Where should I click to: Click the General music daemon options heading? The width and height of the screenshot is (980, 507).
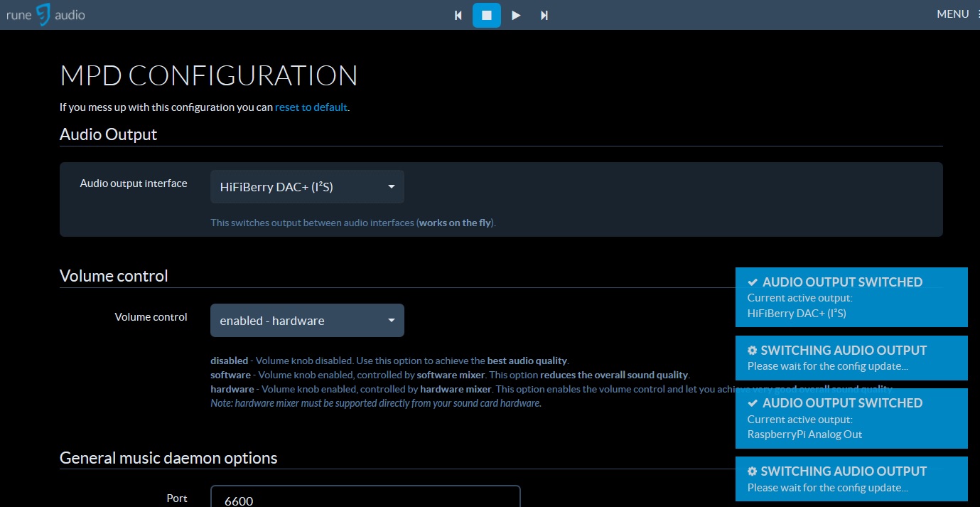(x=168, y=458)
